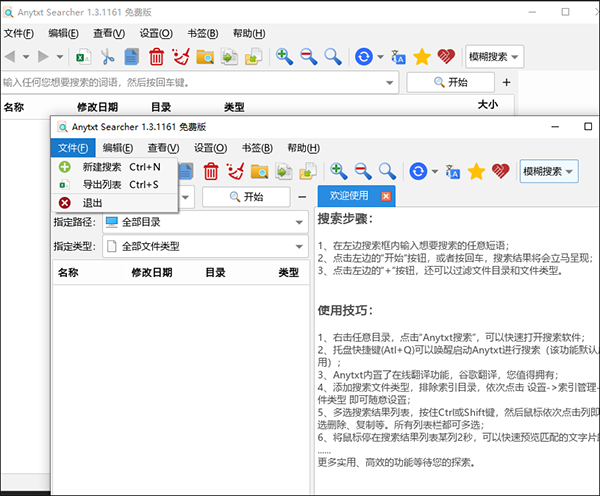This screenshot has height=496, width=600.
Task: Click plus filter button in background window
Action: pyautogui.click(x=506, y=82)
